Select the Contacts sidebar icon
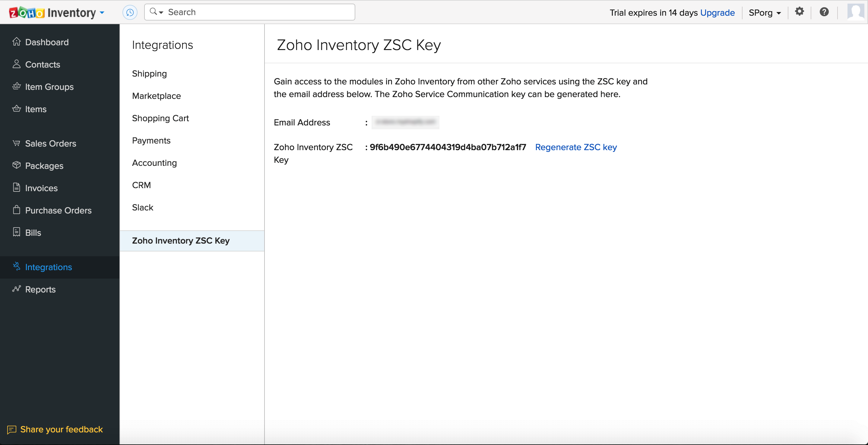The image size is (868, 445). tap(17, 64)
